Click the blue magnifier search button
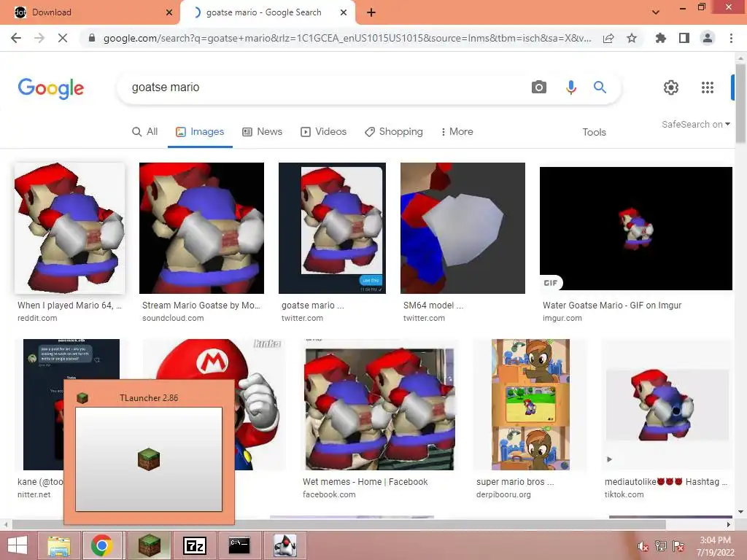747x560 pixels. [x=600, y=87]
